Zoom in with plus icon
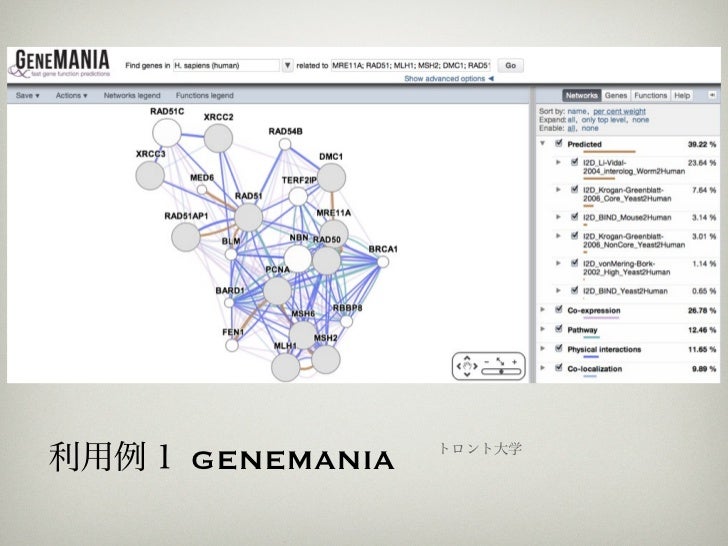Image resolution: width=728 pixels, height=546 pixels. pyautogui.click(x=514, y=361)
